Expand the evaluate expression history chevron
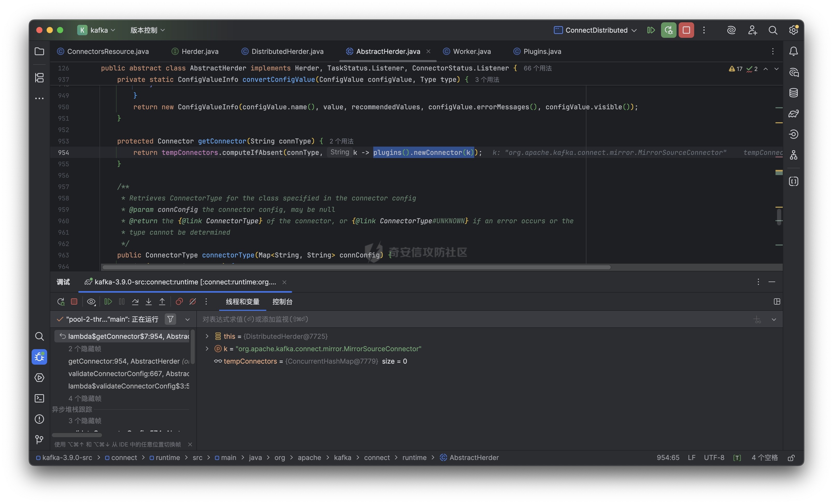The image size is (833, 504). tap(774, 319)
